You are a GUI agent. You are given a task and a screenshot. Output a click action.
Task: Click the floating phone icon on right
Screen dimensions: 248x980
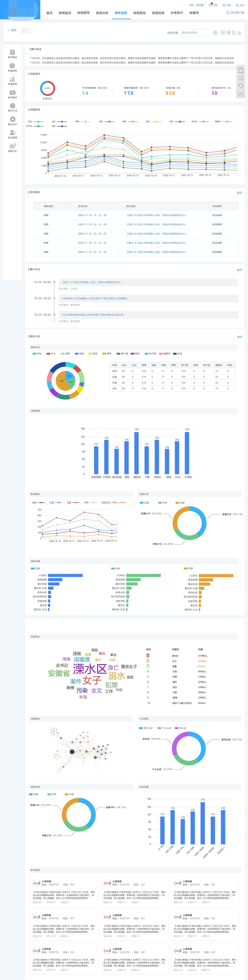[x=241, y=70]
